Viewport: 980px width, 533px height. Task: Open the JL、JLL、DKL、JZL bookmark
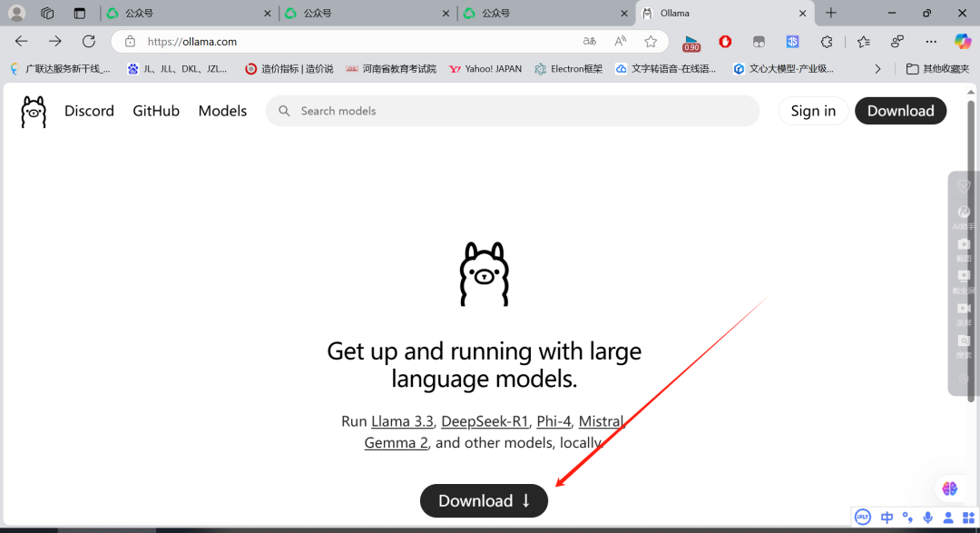[178, 69]
